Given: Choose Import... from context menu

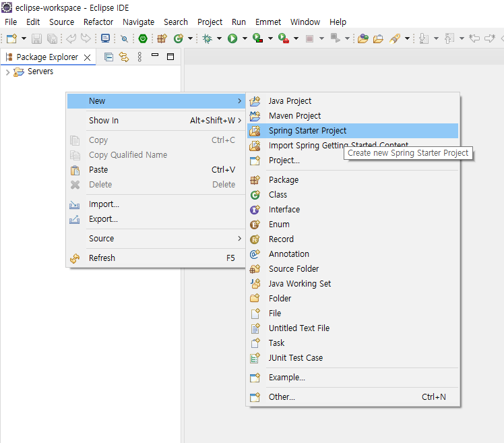Looking at the screenshot, I should (156, 204).
